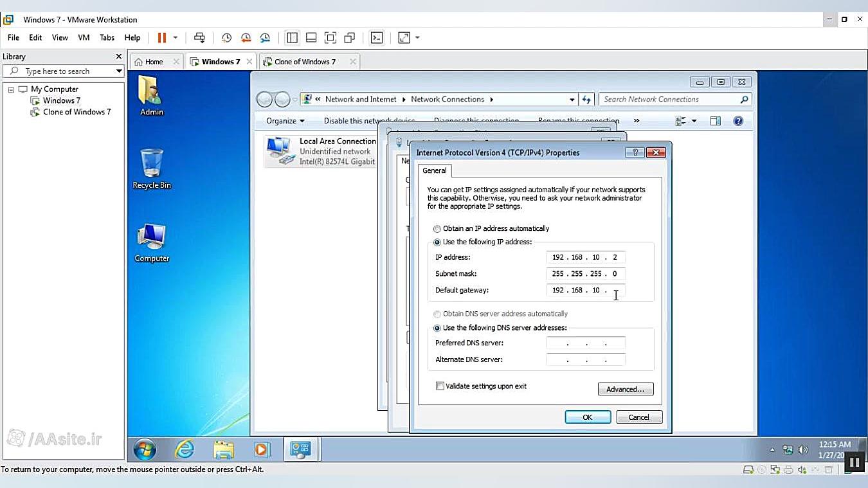Select the Recycle Bin desktop icon
This screenshot has height=488, width=868.
pyautogui.click(x=152, y=169)
